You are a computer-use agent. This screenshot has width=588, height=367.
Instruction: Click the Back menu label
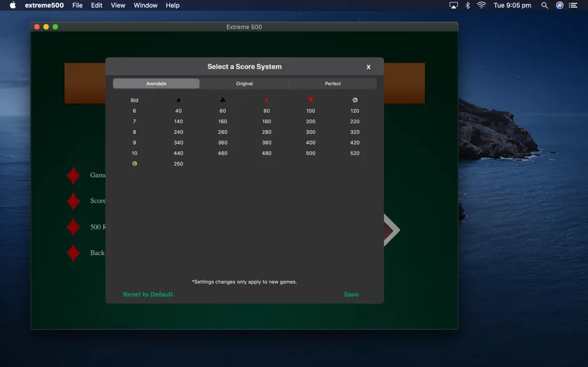tap(97, 253)
